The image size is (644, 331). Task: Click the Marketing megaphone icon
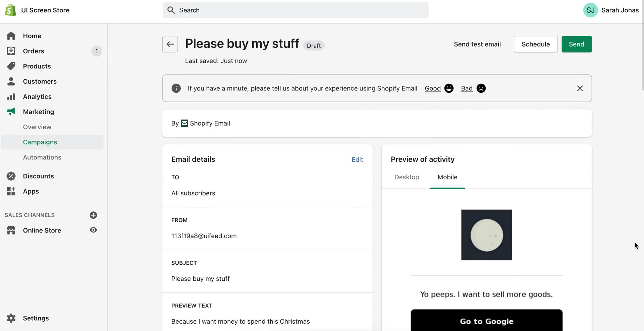click(x=11, y=112)
